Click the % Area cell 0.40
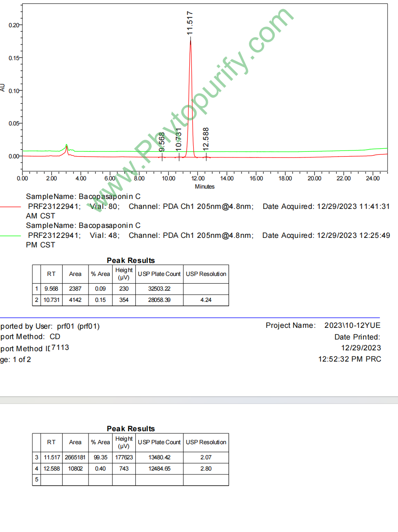Viewport: 398px width, 532px height. [x=100, y=468]
